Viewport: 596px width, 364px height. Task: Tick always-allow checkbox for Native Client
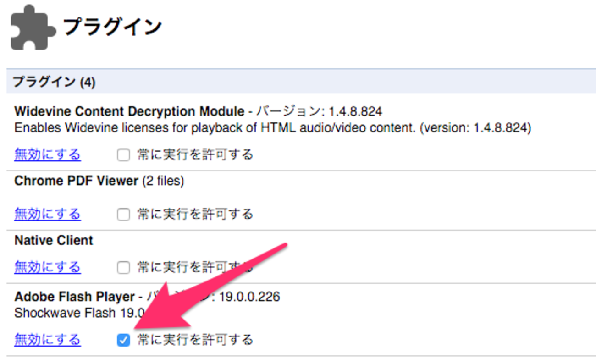point(123,268)
